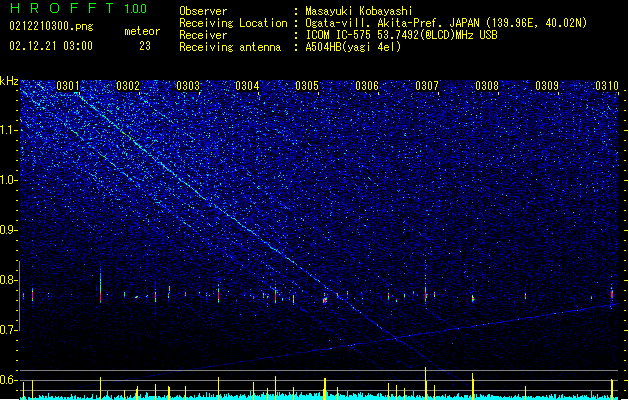Click the 0301 time marker
Screen dimensions: 629x400
(68, 86)
